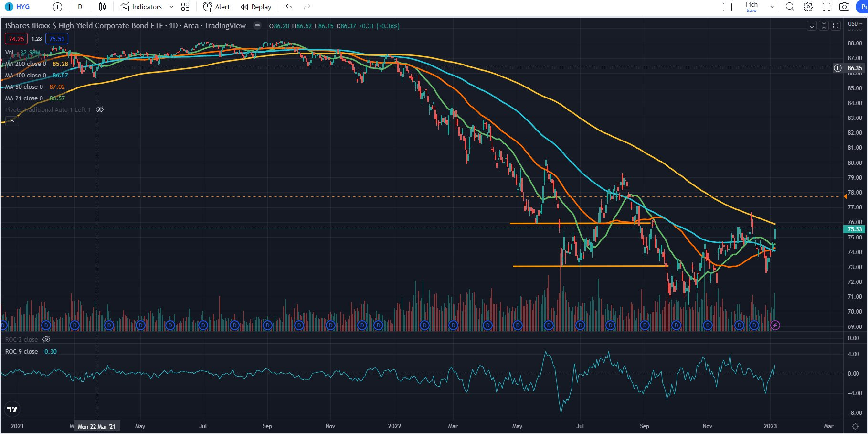Open indicator templates grid icon

pos(185,7)
